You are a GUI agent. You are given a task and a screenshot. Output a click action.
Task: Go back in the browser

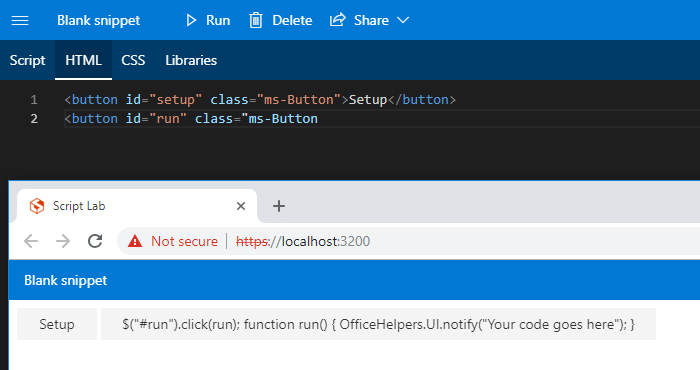click(31, 241)
